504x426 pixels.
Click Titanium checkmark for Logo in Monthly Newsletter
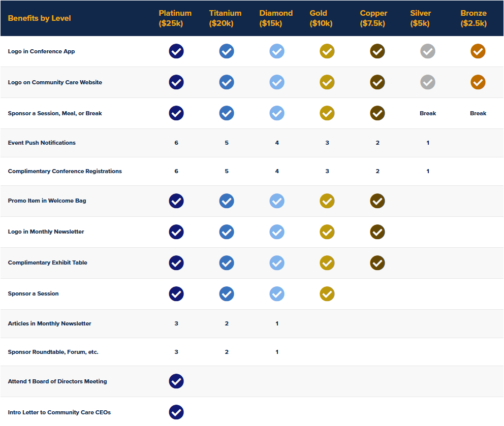(x=227, y=232)
